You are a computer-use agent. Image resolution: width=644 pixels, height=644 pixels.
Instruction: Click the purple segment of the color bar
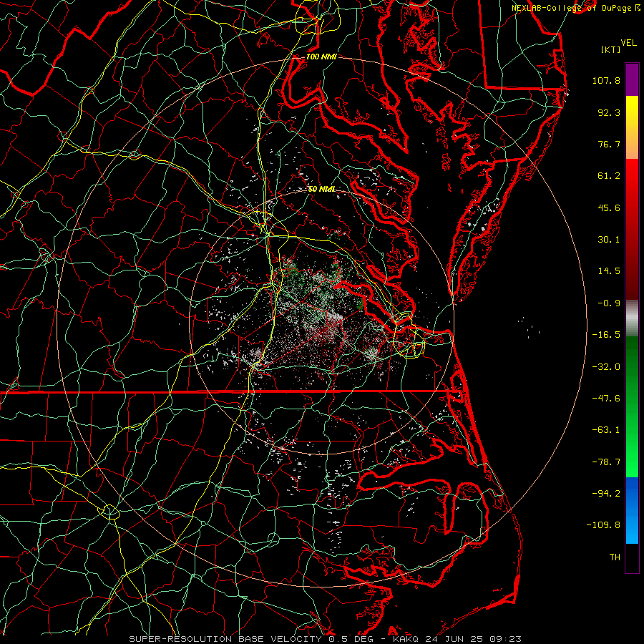(632, 79)
